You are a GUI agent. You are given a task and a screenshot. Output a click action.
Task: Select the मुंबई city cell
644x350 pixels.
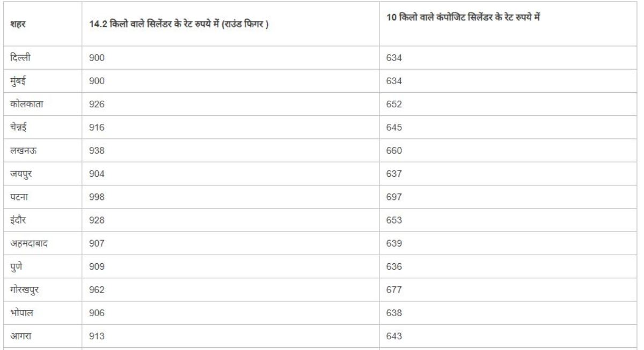pos(18,81)
